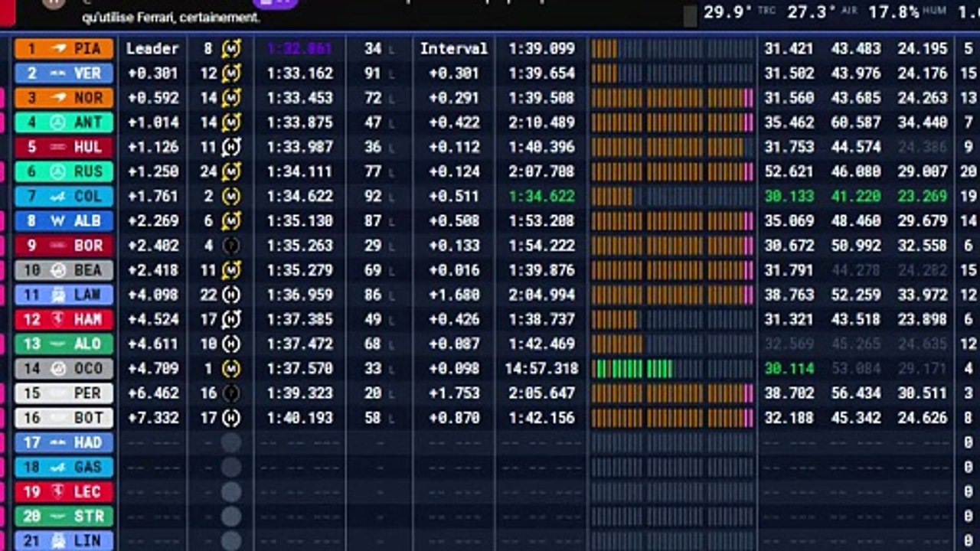The width and height of the screenshot is (980, 551).
Task: Click the McLaren logo in NOR tag
Action: [x=57, y=98]
